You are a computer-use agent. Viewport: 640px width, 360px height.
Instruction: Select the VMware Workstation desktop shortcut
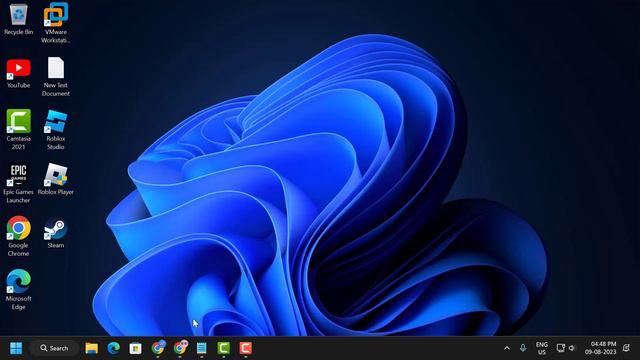pos(56,23)
